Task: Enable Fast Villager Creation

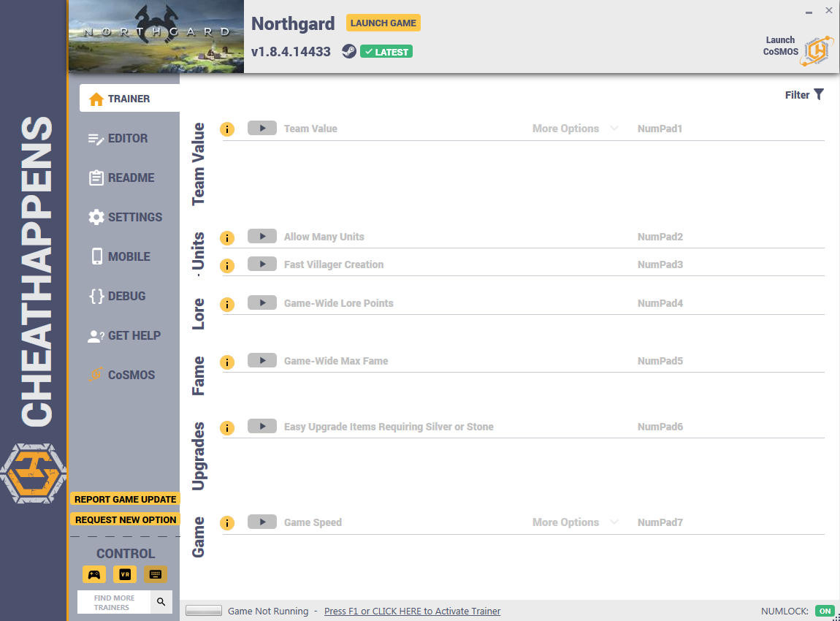Action: pyautogui.click(x=262, y=264)
